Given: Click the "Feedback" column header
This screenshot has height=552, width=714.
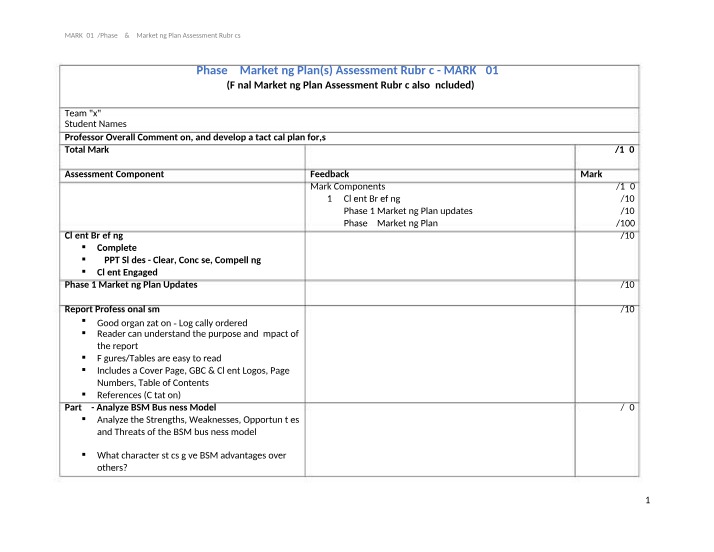Looking at the screenshot, I should [x=330, y=174].
